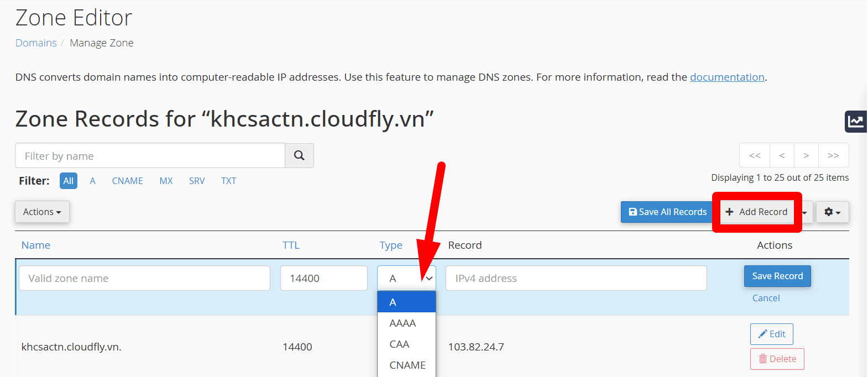Open the documentation link
Viewport: 868px width, 377px height.
tap(727, 77)
